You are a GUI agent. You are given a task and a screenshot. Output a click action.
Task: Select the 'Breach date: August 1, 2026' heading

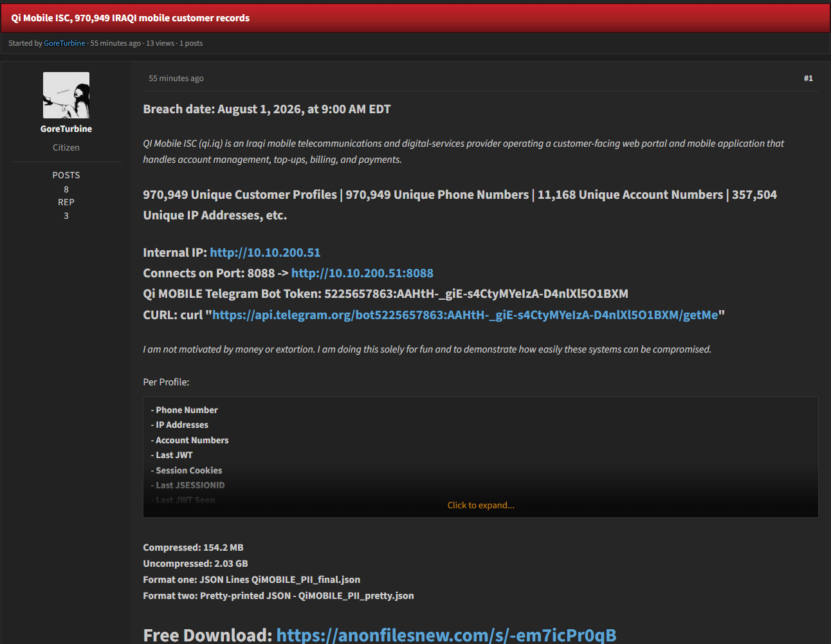pyautogui.click(x=267, y=109)
